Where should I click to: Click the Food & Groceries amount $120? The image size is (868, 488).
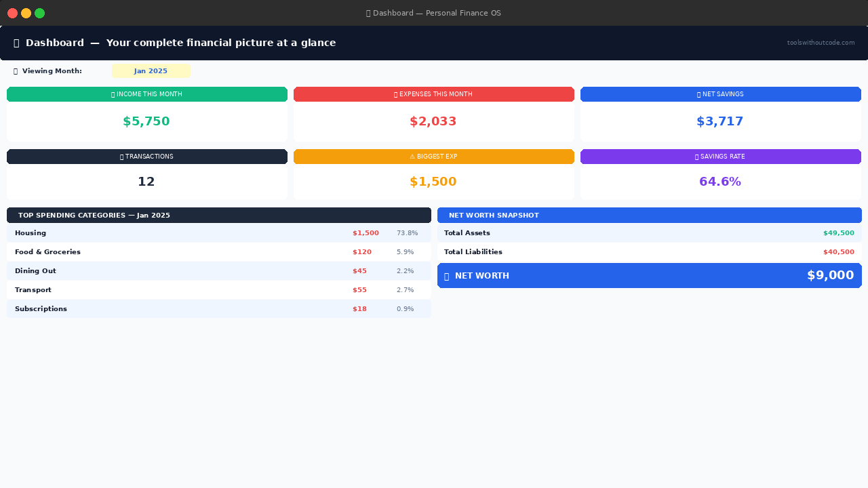pos(362,252)
